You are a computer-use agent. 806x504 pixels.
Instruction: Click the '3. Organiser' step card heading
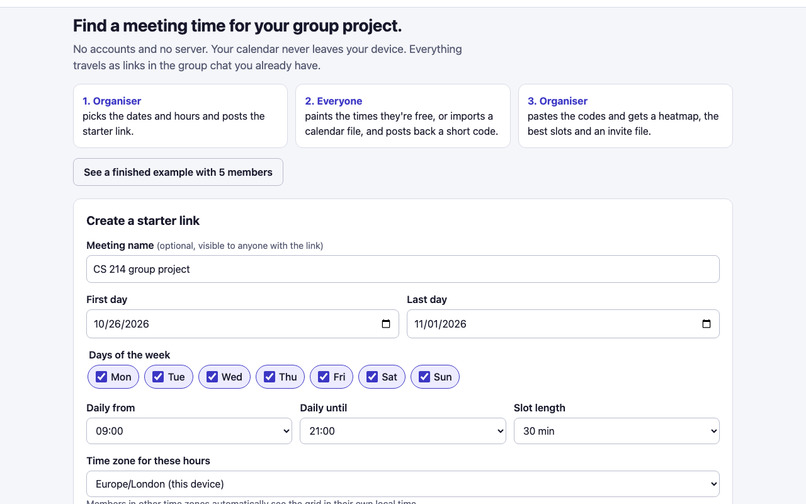tap(558, 101)
